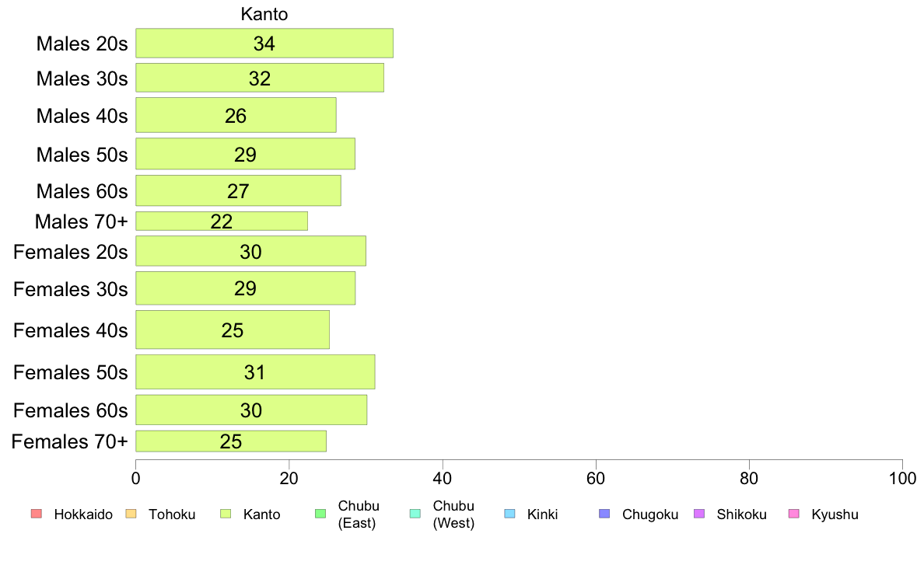Click the Females 70+ row label
Screen dimensions: 924x572
(69, 441)
